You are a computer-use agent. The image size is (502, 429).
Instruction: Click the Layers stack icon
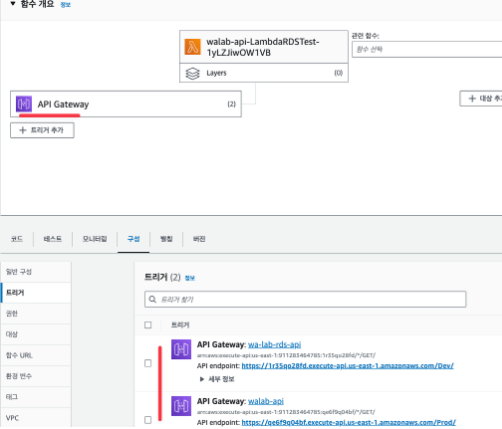(192, 73)
